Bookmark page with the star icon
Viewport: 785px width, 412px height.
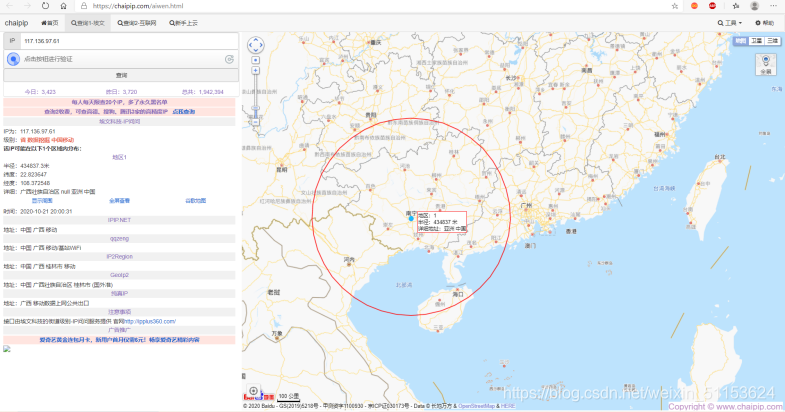point(675,6)
